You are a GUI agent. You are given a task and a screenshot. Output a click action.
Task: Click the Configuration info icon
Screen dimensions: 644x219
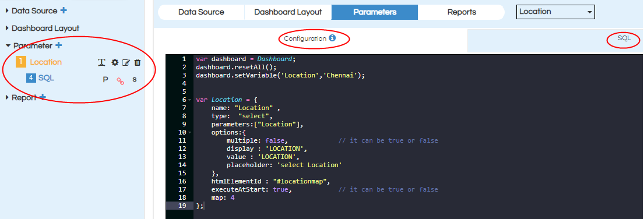(x=332, y=38)
